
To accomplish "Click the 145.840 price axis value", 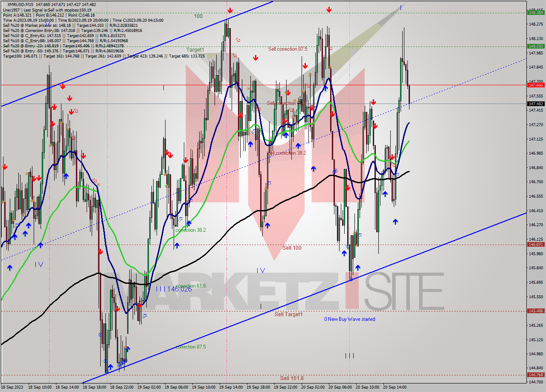I will point(536,268).
